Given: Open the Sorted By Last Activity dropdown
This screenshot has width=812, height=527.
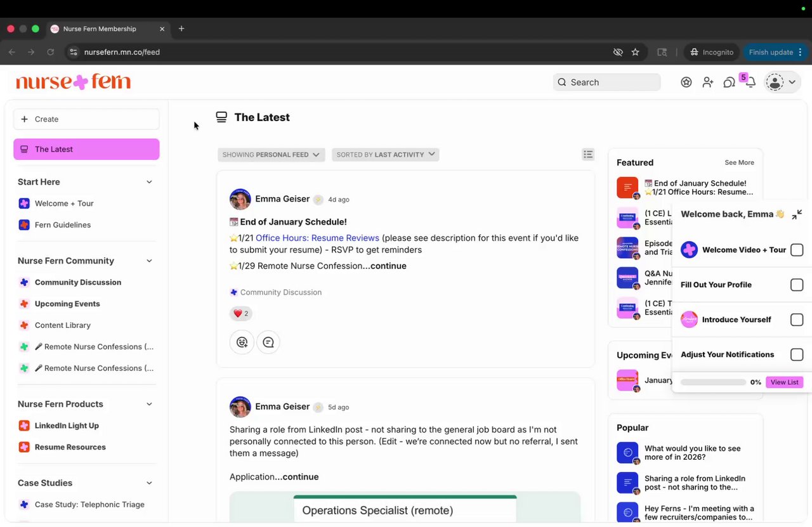Looking at the screenshot, I should pos(386,155).
